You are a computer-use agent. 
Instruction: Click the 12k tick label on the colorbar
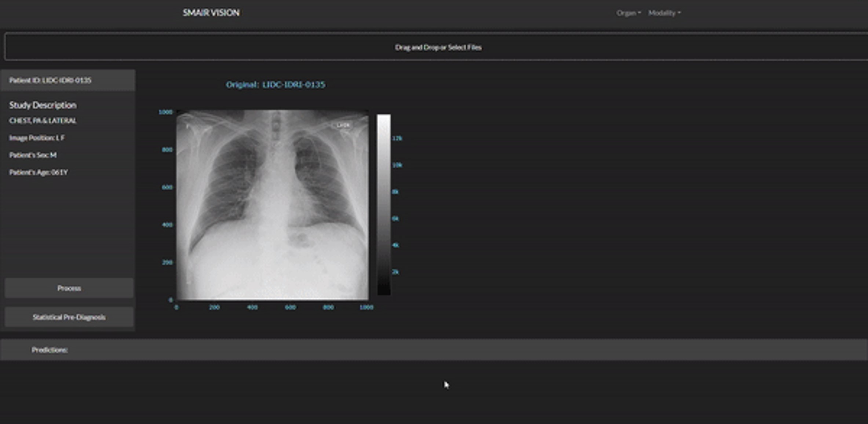(x=397, y=138)
